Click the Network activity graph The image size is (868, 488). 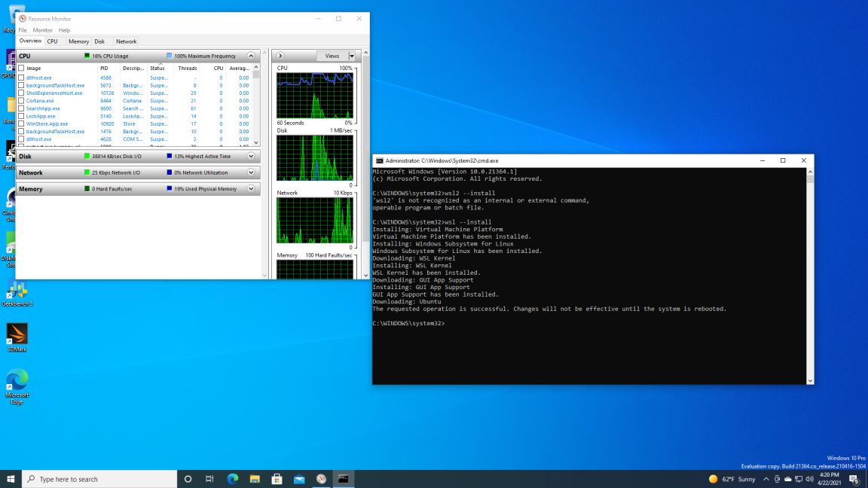click(x=315, y=220)
